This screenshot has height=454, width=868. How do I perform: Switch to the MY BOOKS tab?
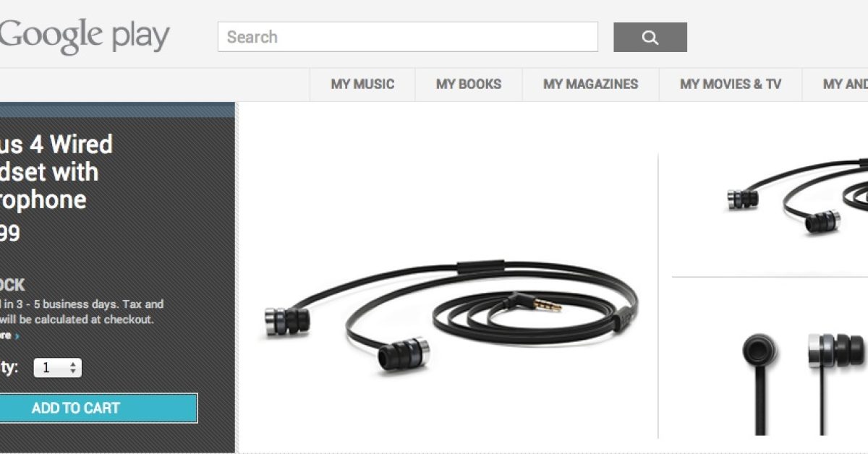(469, 84)
